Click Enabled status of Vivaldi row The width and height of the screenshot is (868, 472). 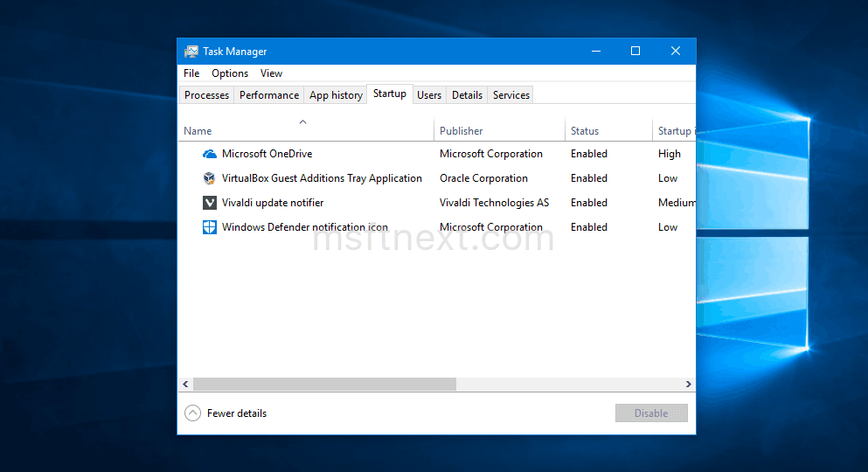(589, 203)
